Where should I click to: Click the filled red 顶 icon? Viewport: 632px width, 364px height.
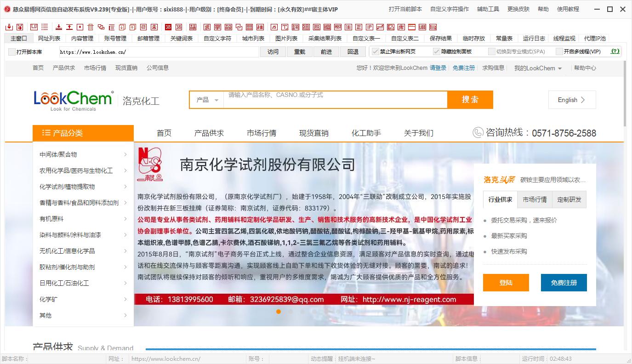pos(168,27)
